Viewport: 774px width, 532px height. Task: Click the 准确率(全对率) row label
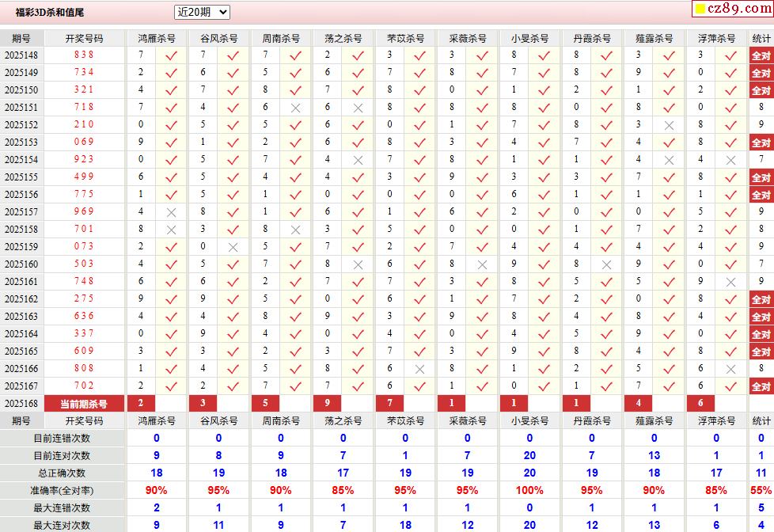tap(62, 491)
